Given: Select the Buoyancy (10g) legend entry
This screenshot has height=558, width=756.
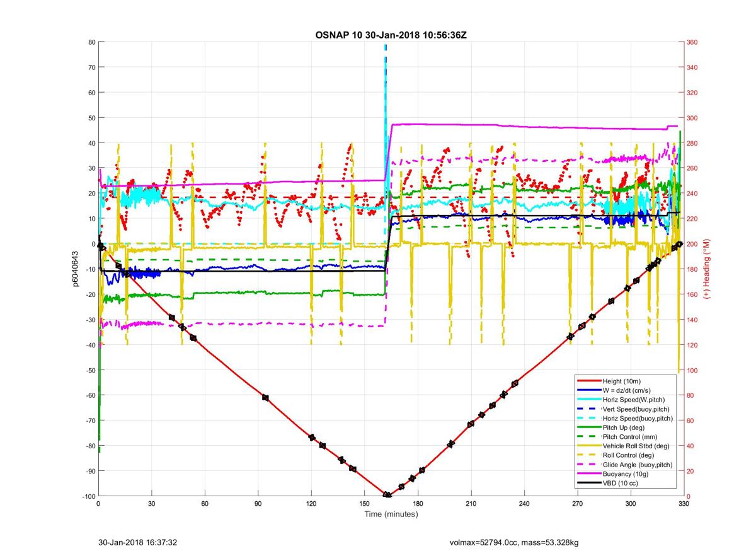Looking at the screenshot, I should pos(626,474).
